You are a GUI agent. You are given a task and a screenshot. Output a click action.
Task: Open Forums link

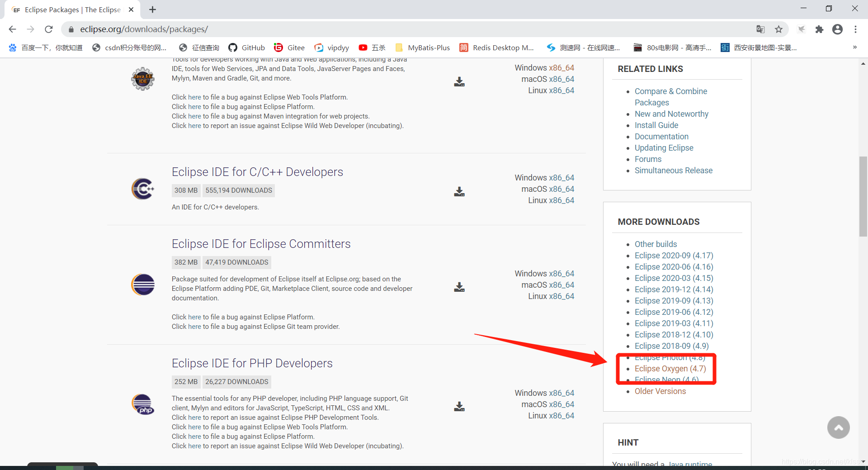coord(648,159)
